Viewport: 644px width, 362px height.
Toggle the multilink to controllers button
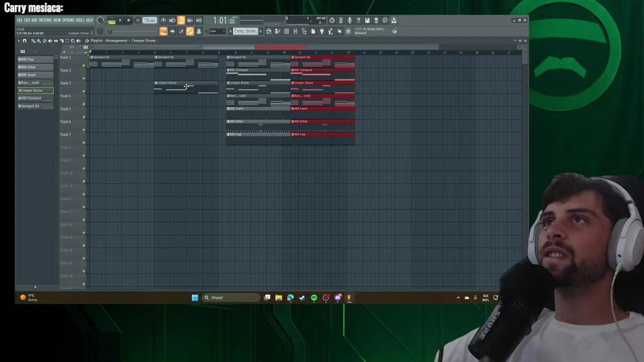190,31
